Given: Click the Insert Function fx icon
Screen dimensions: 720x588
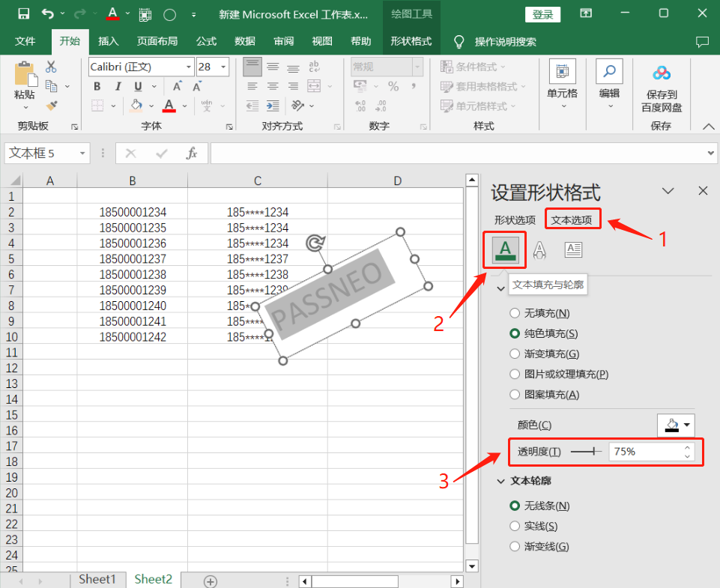Looking at the screenshot, I should pos(192,154).
